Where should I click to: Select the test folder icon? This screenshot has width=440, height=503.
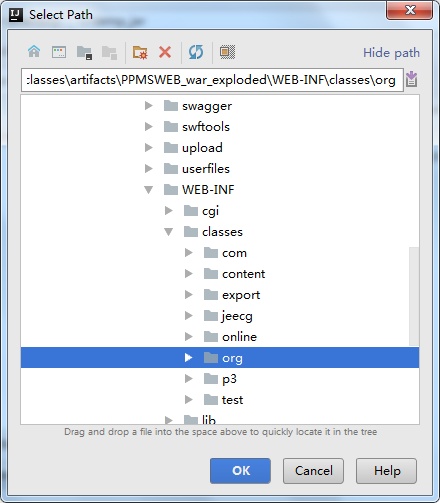click(211, 400)
